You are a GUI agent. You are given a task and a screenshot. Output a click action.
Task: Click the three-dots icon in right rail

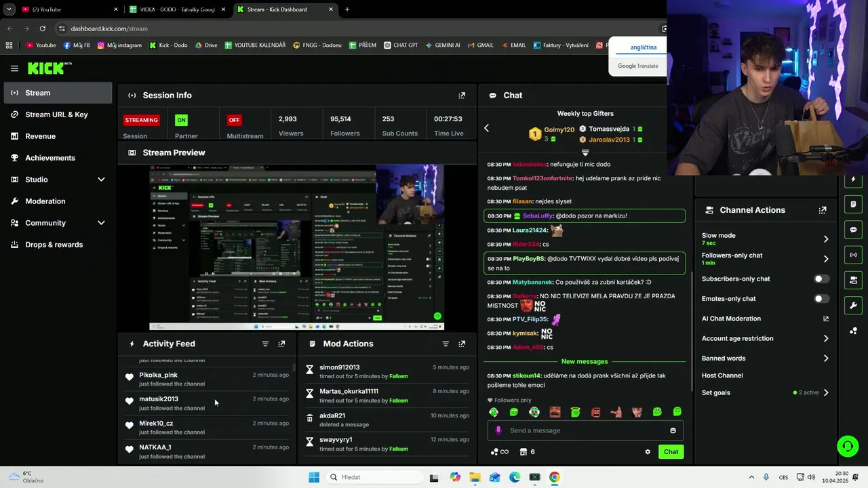[x=853, y=331]
